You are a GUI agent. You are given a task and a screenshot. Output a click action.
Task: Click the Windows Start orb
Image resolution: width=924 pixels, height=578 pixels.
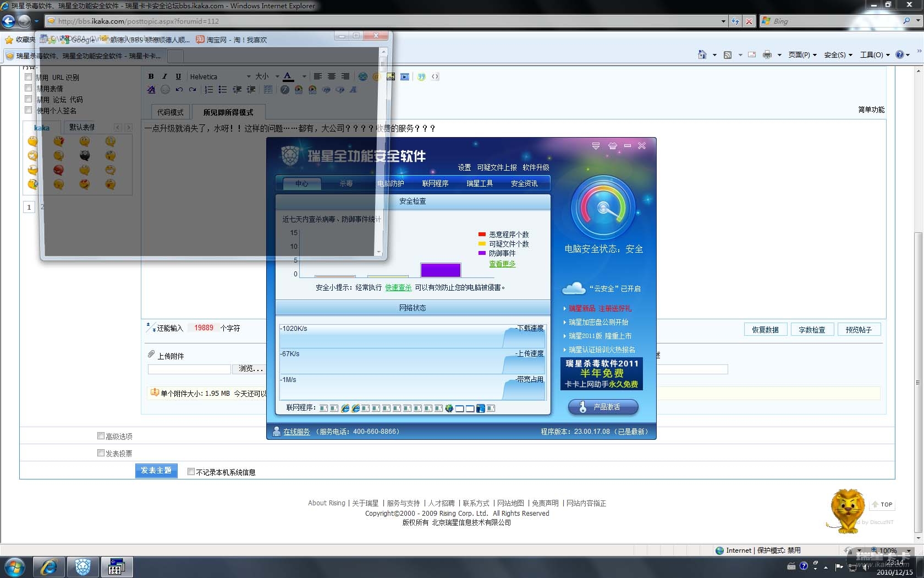(15, 567)
